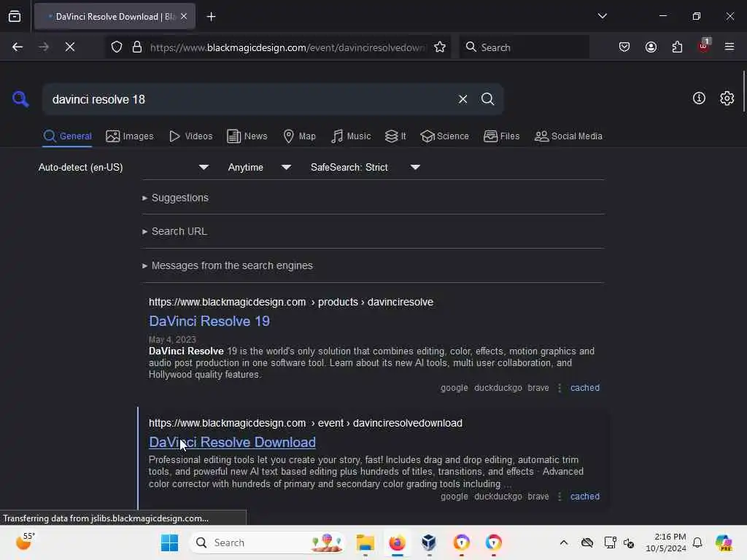Open the Firefox account icon
Screen dimensions: 747x560
click(651, 47)
